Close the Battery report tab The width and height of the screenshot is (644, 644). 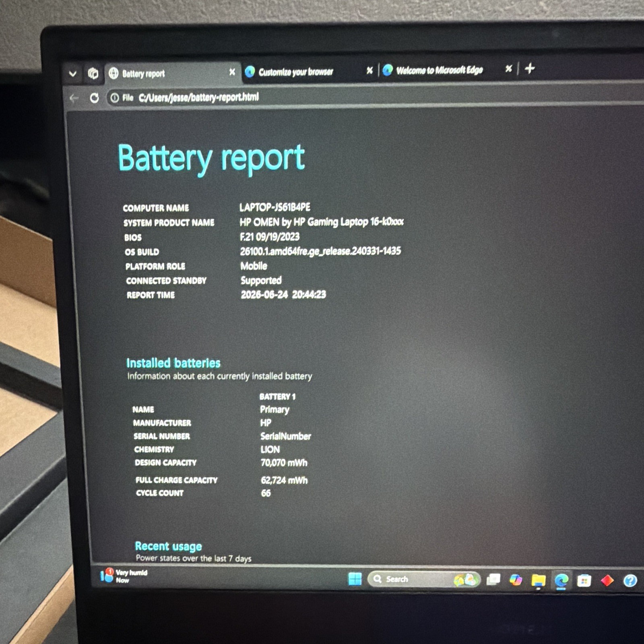point(232,72)
